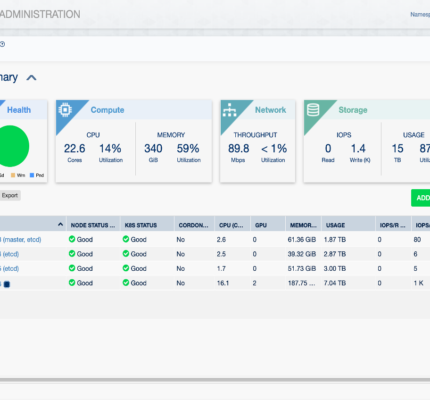The image size is (430, 400).
Task: Click the 15 TB storage usage value
Action: [x=398, y=149]
